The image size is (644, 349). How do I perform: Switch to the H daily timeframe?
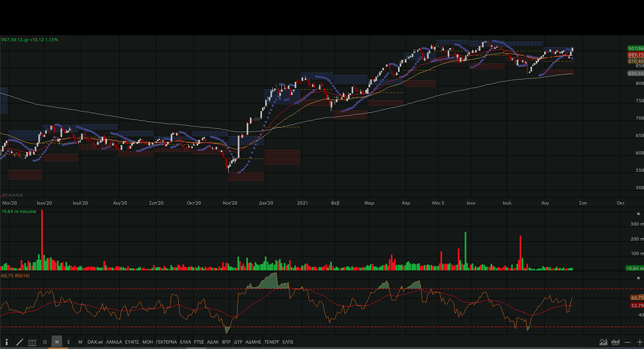[x=56, y=342]
